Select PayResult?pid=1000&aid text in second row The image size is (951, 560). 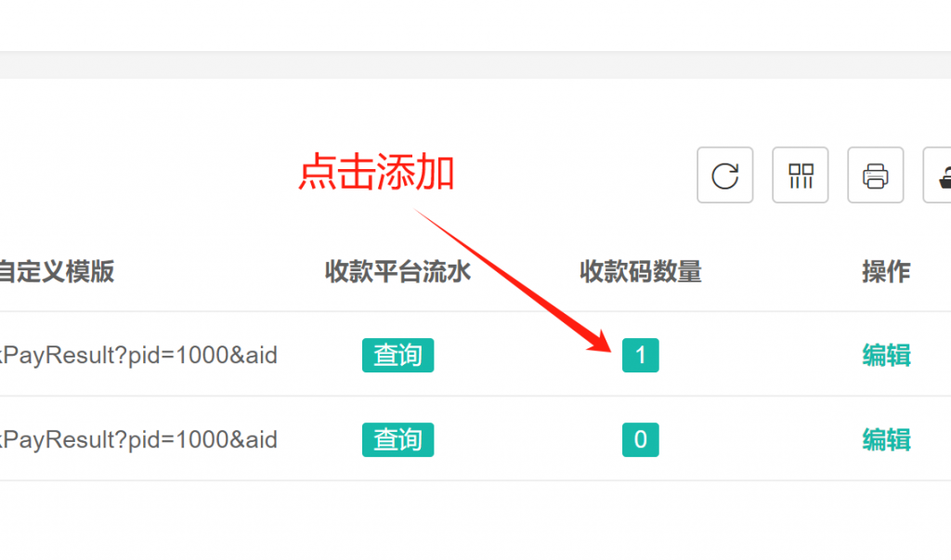139,440
